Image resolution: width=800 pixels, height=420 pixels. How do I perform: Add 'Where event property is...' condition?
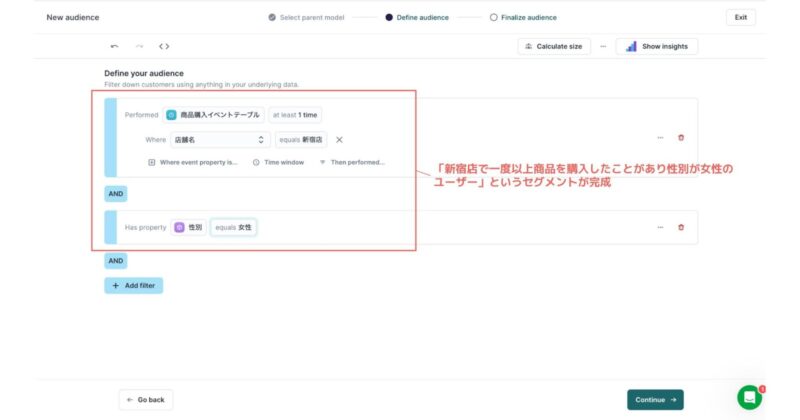pyautogui.click(x=192, y=162)
